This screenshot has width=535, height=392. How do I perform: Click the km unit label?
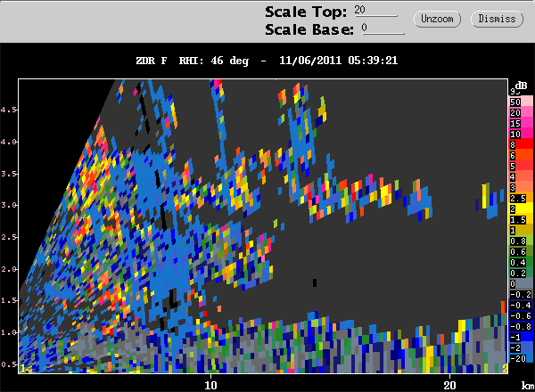(x=528, y=386)
